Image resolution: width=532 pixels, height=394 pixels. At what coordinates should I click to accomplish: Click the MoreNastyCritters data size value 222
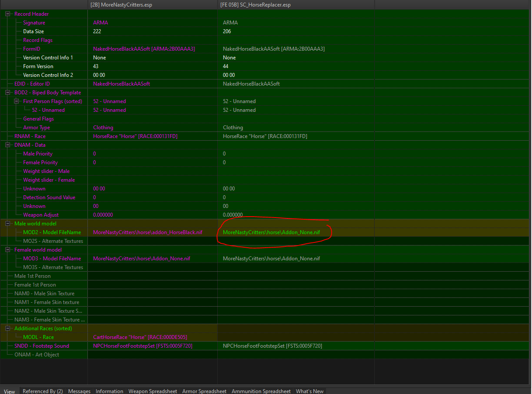97,31
